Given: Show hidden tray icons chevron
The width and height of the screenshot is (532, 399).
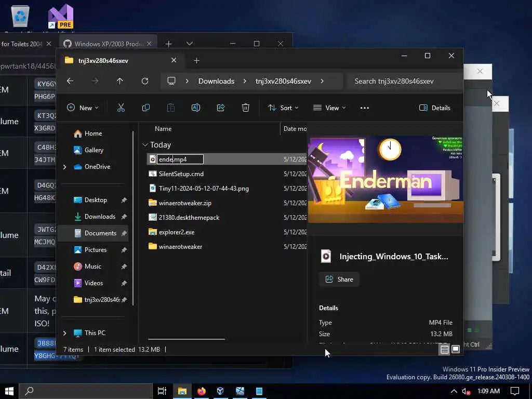Looking at the screenshot, I should pyautogui.click(x=454, y=391).
